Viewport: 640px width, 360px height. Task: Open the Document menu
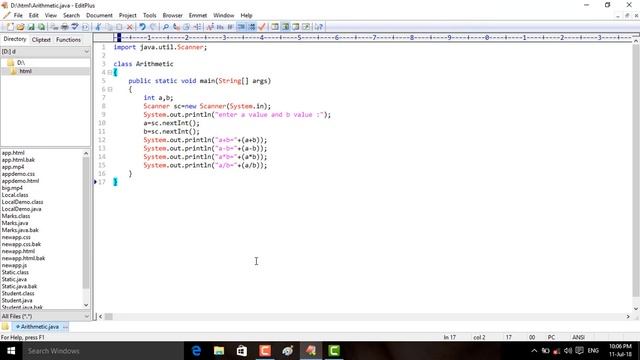pos(99,16)
